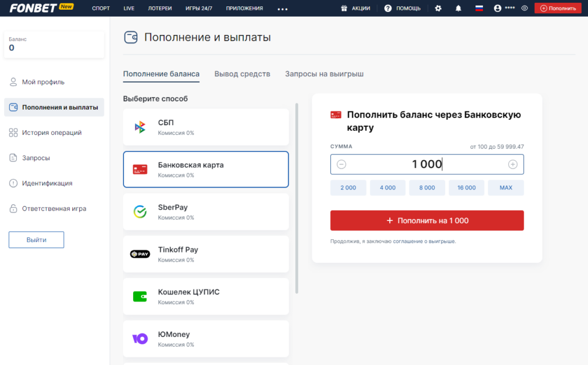Select Tinkoff Pay payment method

coord(206,254)
